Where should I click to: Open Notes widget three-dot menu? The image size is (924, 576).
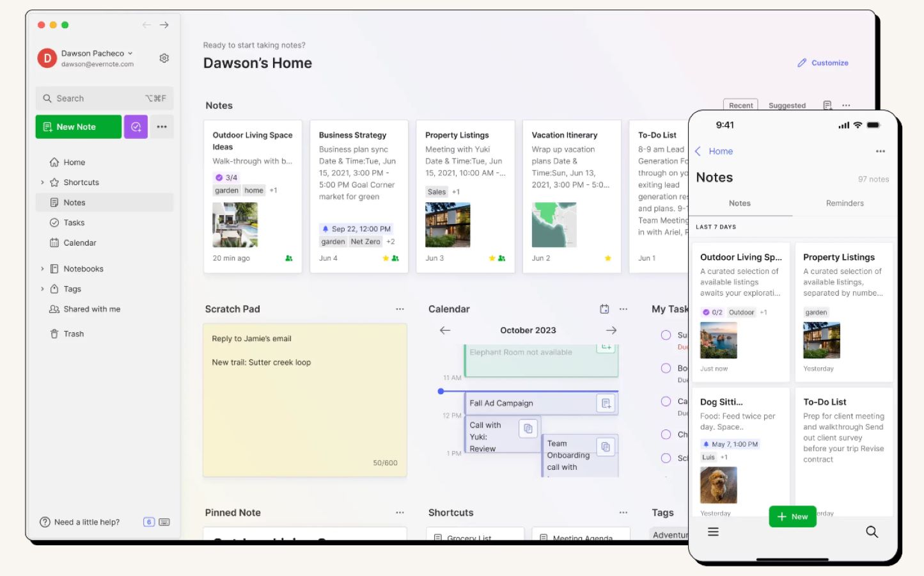(x=846, y=106)
